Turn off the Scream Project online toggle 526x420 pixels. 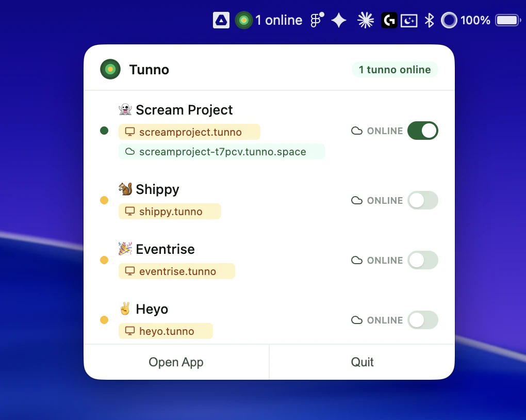[423, 131]
